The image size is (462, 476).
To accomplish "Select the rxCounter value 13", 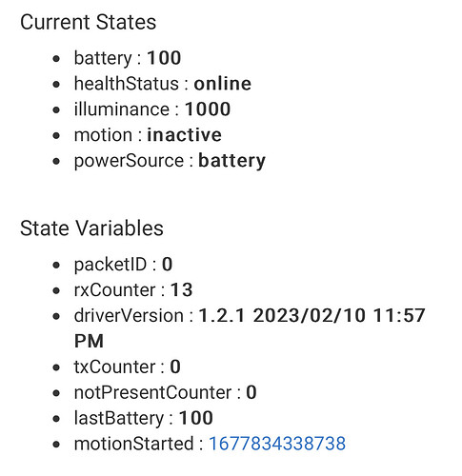I will 181,289.
